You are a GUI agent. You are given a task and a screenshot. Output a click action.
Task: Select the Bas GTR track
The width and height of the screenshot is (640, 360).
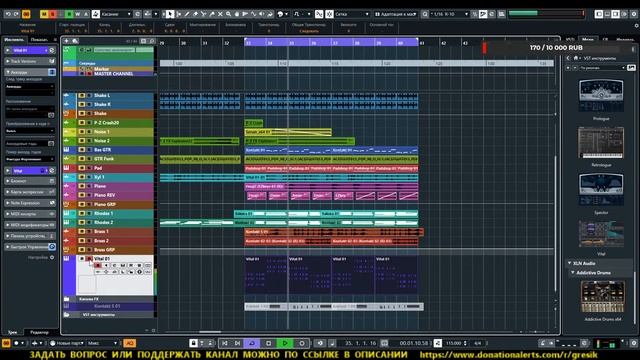coord(102,150)
